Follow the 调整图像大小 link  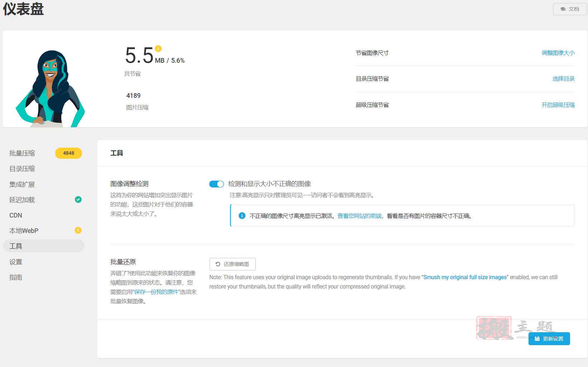558,53
